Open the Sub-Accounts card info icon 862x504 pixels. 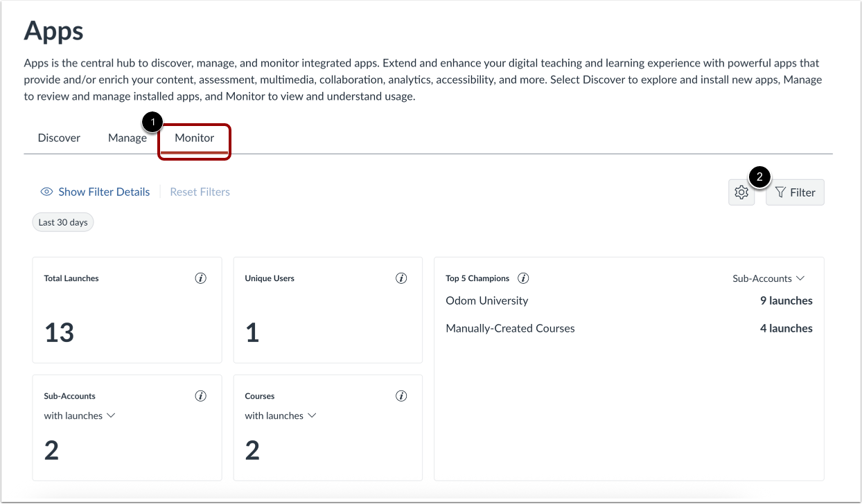click(x=201, y=395)
